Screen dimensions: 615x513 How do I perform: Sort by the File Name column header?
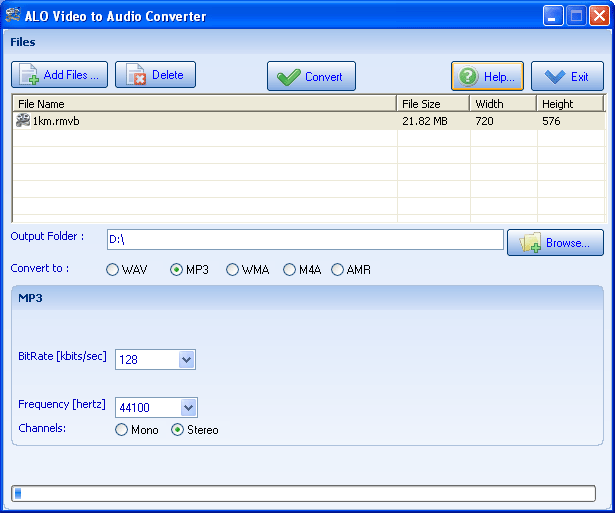(204, 104)
